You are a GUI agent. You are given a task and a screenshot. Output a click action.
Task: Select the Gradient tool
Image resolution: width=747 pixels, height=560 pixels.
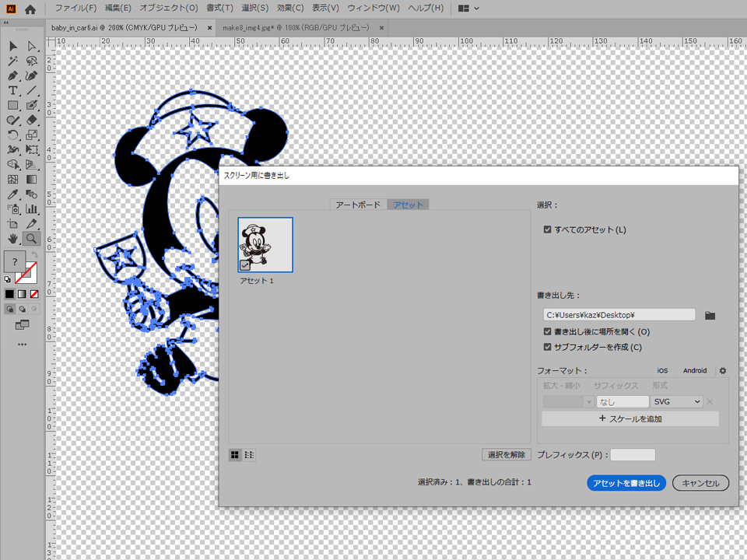(x=31, y=180)
